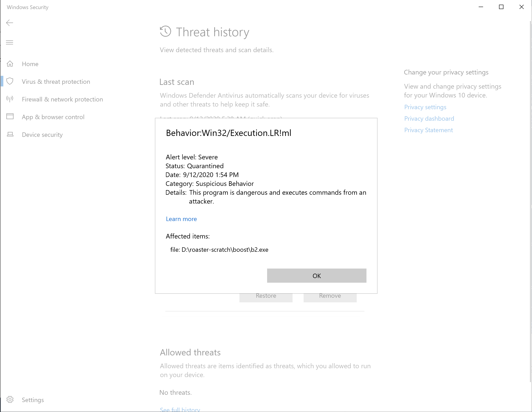Click the Threat history clock icon
This screenshot has width=532, height=412.
pyautogui.click(x=165, y=32)
